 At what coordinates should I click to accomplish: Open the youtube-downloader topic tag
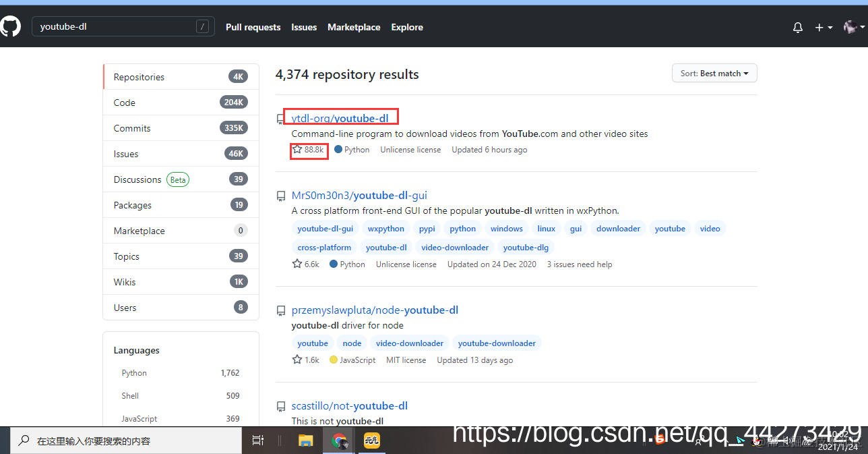point(497,343)
